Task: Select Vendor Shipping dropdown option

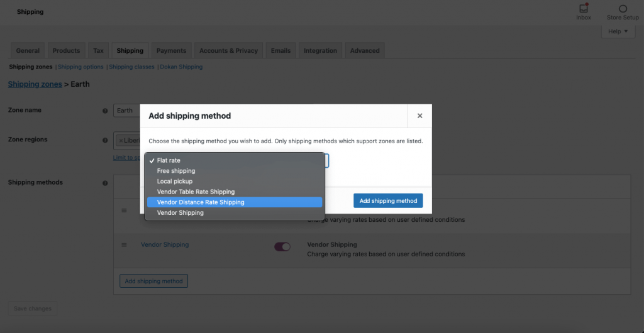Action: pyautogui.click(x=235, y=213)
